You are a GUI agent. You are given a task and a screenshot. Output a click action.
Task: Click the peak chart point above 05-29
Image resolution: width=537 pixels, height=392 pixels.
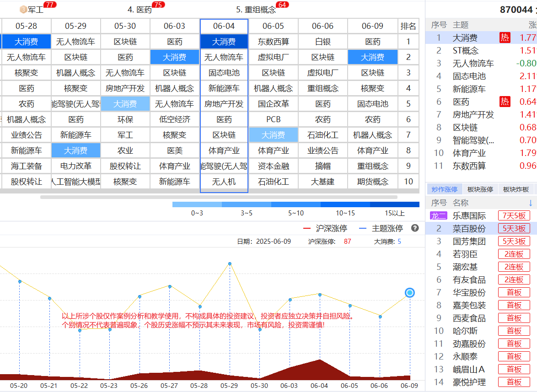point(230,263)
